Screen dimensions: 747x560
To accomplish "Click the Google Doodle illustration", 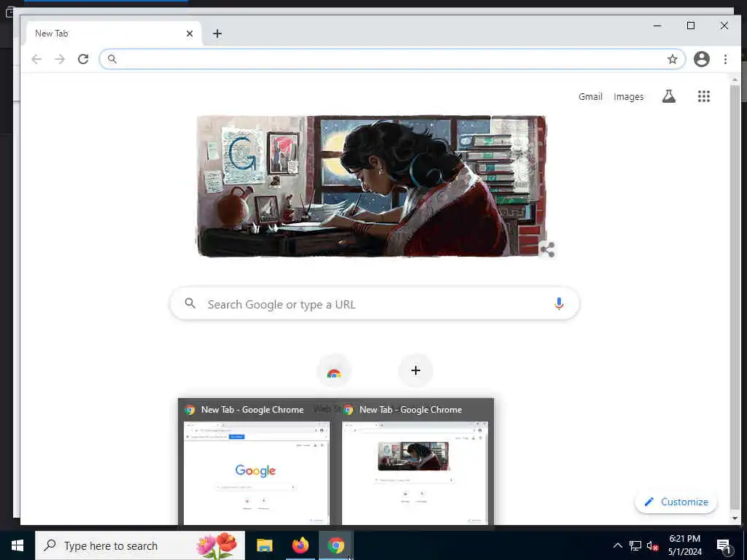I will [371, 186].
